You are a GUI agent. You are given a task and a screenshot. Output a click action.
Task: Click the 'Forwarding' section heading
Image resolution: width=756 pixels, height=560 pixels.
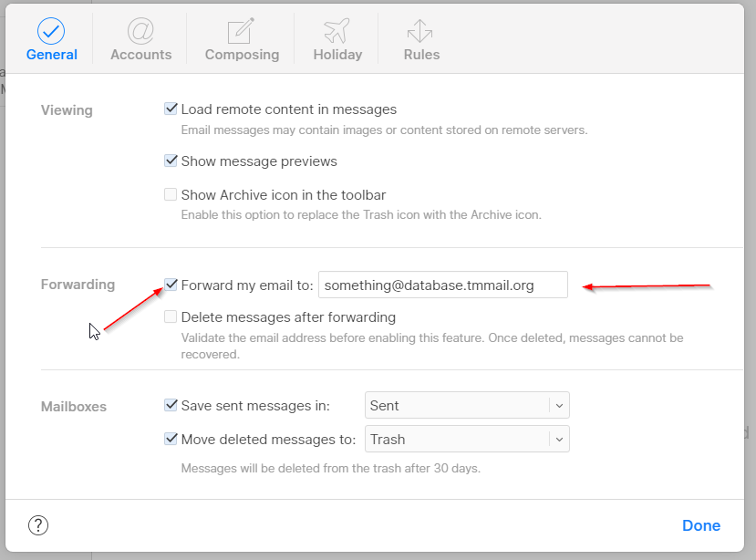pos(78,285)
